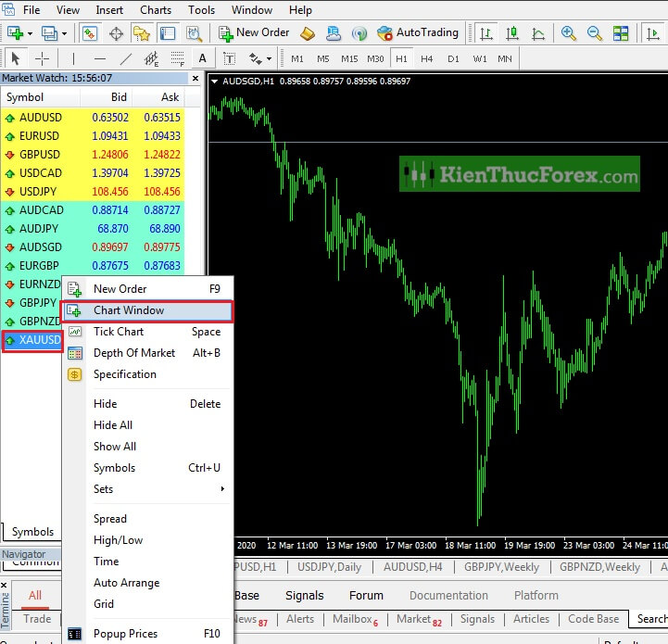
Task: Toggle the Market Watch panel icon
Action: pyautogui.click(x=90, y=32)
